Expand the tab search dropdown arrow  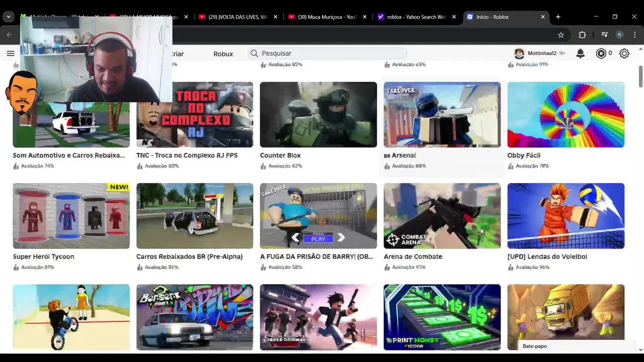(9, 17)
